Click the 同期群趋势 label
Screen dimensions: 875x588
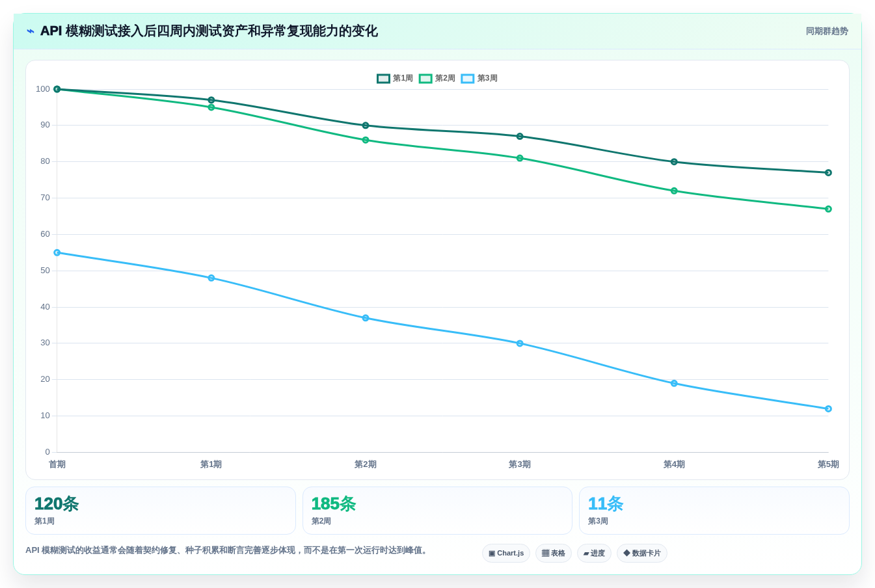(x=827, y=31)
